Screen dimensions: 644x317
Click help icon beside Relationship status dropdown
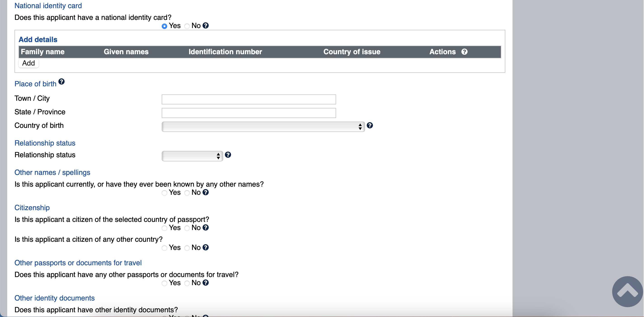(228, 155)
